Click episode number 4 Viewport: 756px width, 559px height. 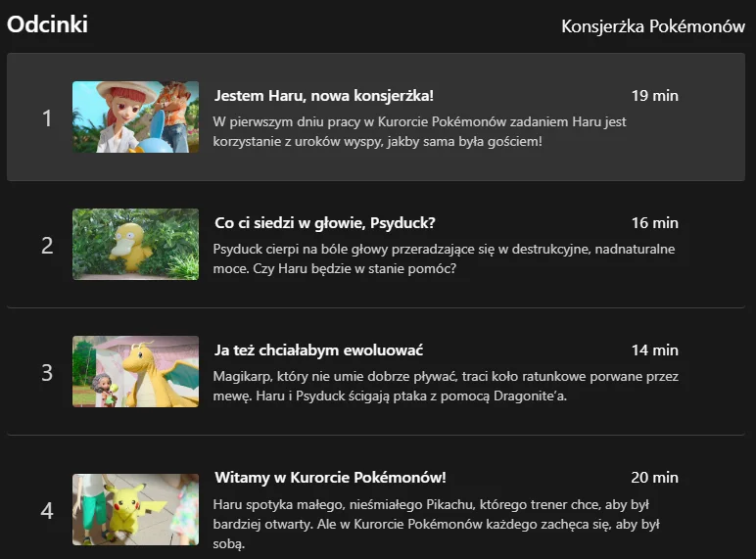point(47,510)
